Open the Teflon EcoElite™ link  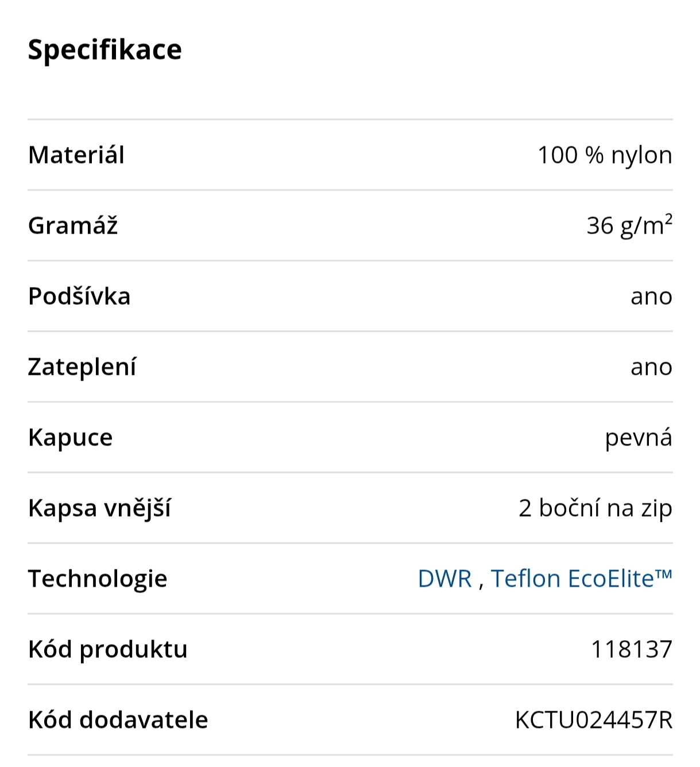pyautogui.click(x=581, y=579)
